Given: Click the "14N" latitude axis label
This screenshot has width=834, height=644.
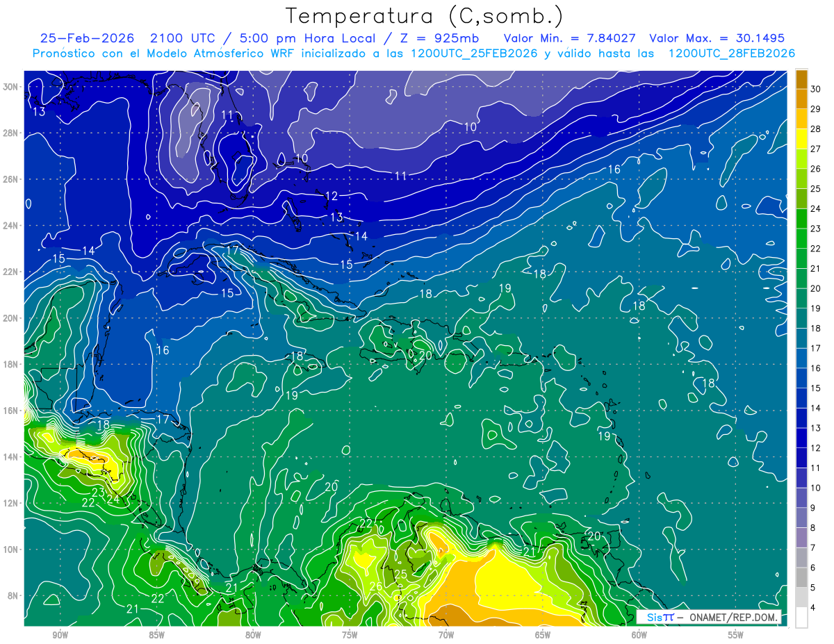Looking at the screenshot, I should click(x=11, y=456).
